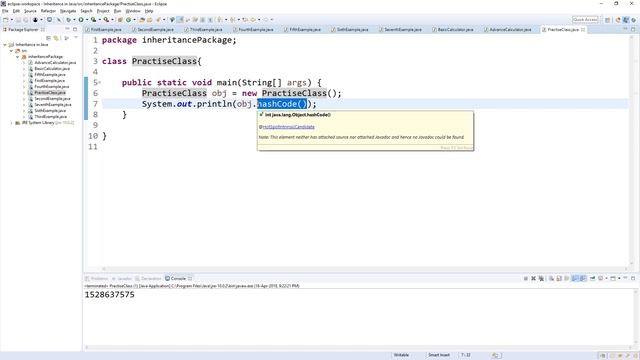
Task: Switch to SixthExample.java editor tab
Action: pyautogui.click(x=350, y=29)
